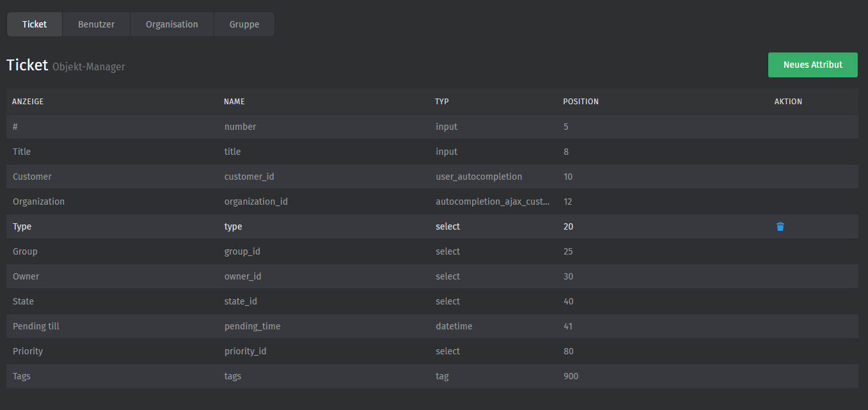Open the State attribute row
Screen dimensions: 868x410
click(x=432, y=301)
